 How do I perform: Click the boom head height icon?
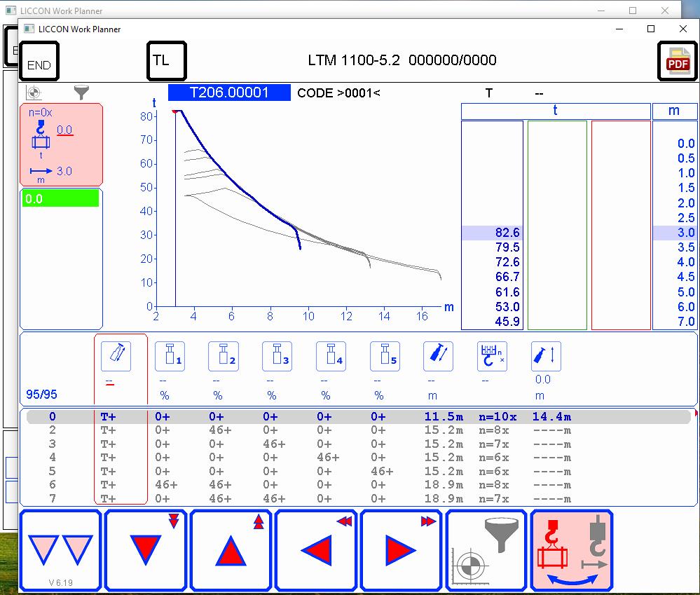[x=546, y=356]
